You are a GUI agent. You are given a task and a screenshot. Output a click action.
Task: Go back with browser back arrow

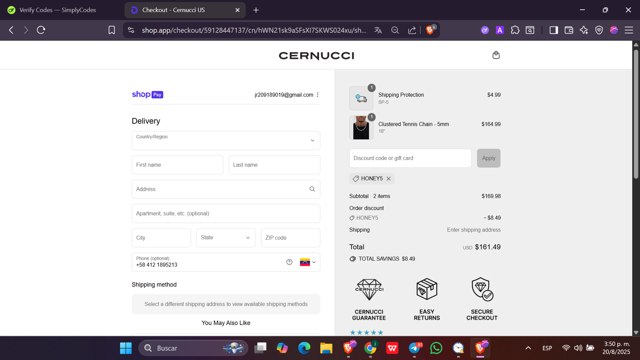pos(11,30)
